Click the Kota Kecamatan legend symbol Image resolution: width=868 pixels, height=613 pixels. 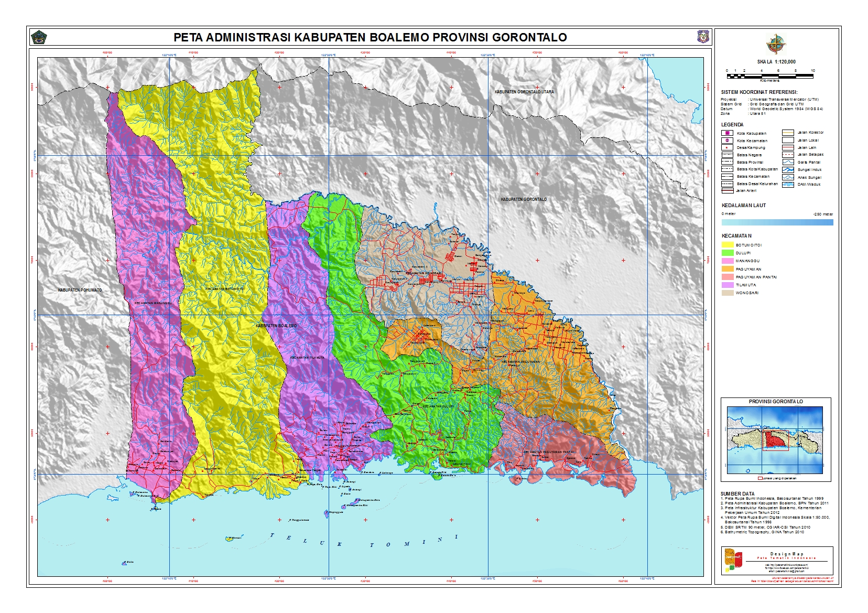[726, 141]
